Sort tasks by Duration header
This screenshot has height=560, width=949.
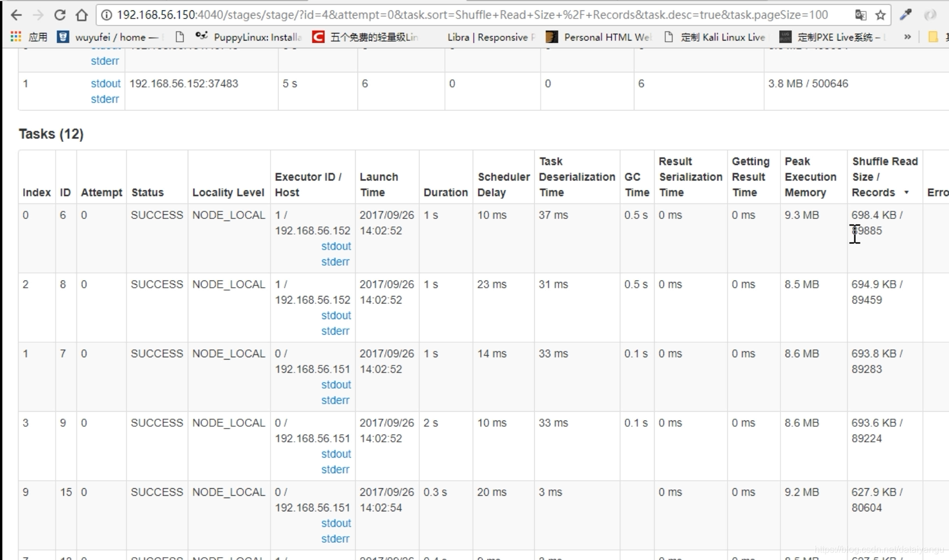[446, 192]
